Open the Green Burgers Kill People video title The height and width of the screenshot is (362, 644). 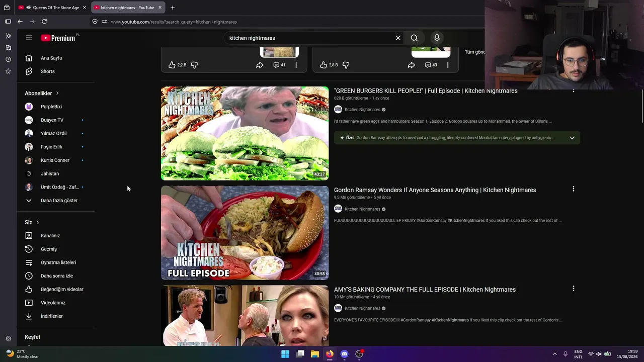tap(426, 91)
